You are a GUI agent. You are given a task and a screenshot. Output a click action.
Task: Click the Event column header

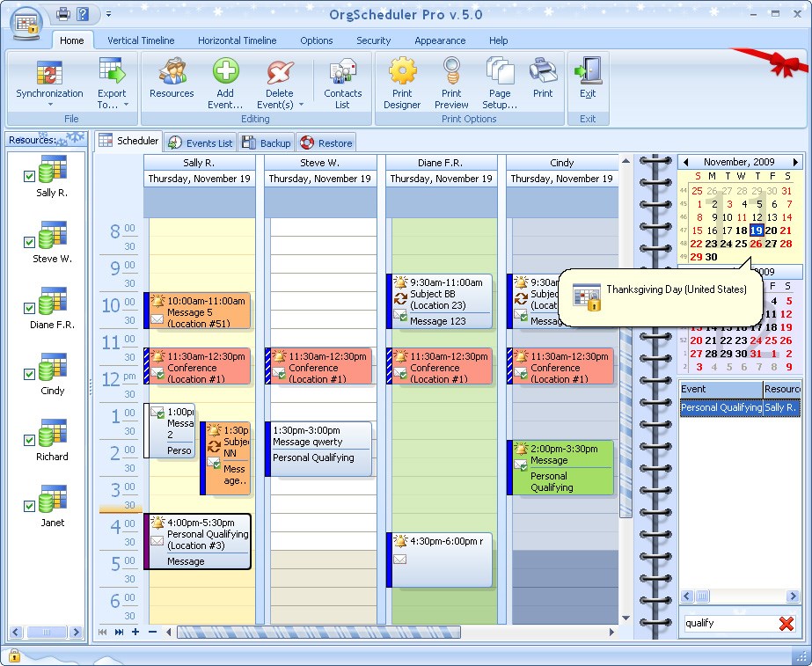721,389
